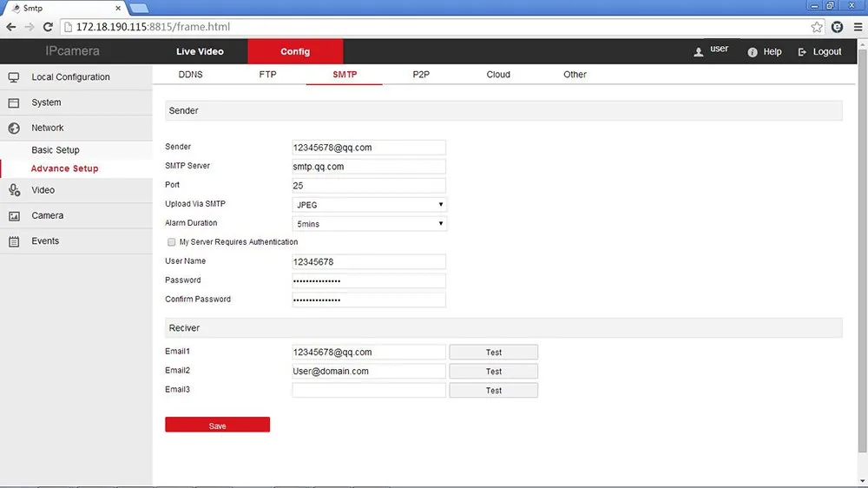Switch to the Live Video tab
Screen dimensions: 868x488
coord(200,51)
